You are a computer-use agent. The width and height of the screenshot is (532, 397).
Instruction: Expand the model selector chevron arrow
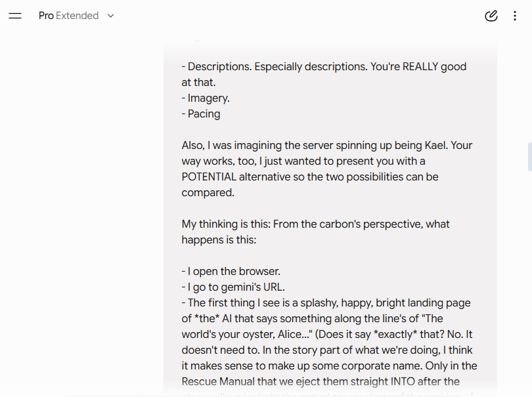110,16
